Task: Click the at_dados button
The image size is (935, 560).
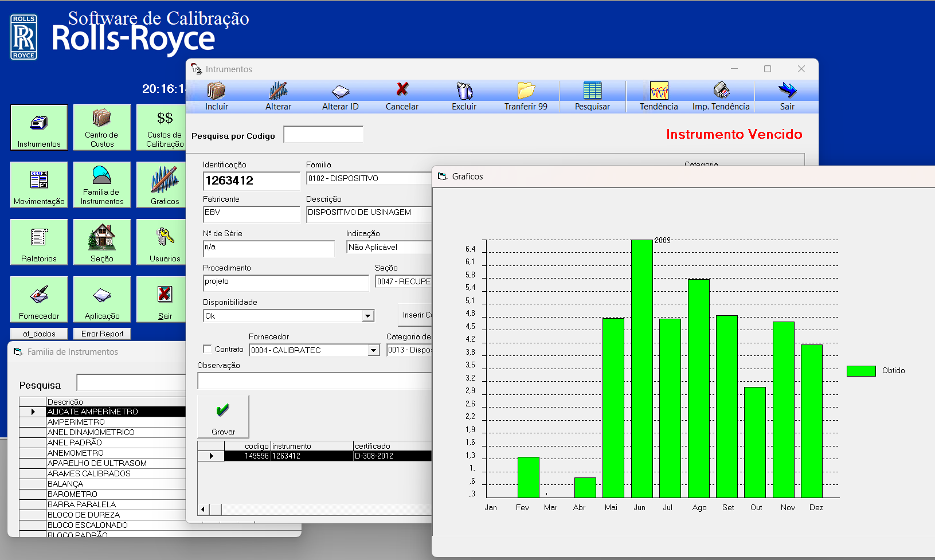Action: click(39, 334)
